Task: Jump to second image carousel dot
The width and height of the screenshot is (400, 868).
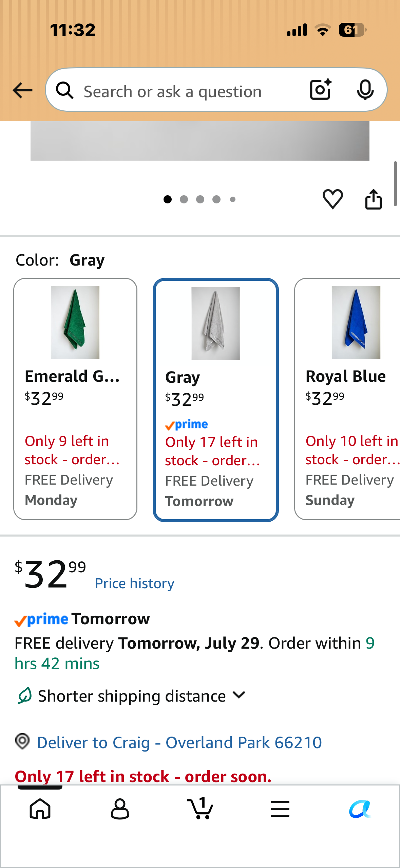Action: click(x=184, y=199)
